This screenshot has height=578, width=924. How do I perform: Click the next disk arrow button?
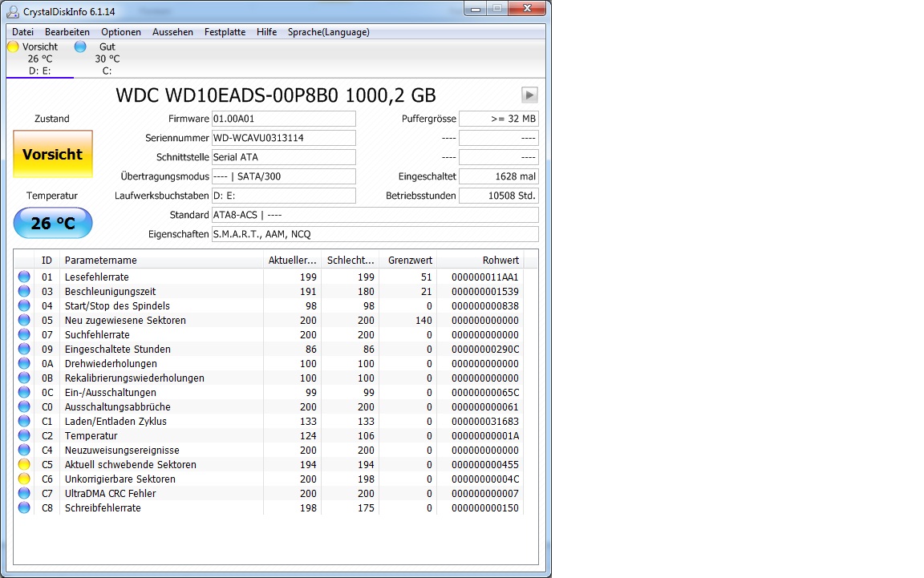tap(529, 95)
